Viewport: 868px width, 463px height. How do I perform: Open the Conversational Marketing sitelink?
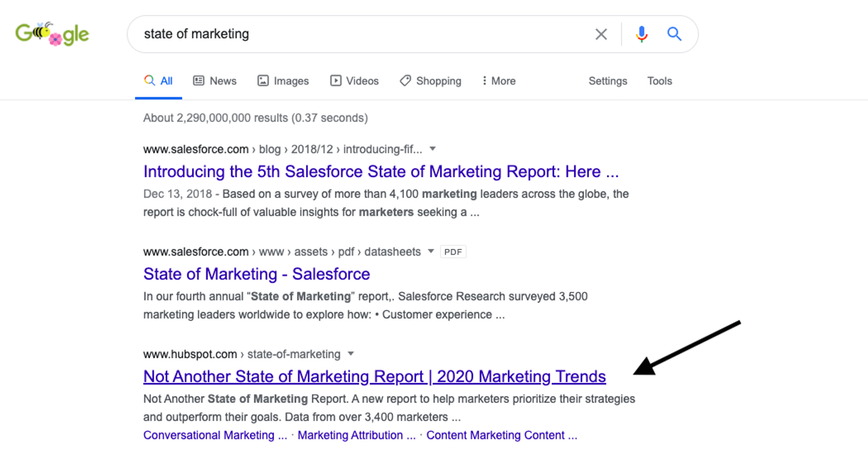(215, 435)
